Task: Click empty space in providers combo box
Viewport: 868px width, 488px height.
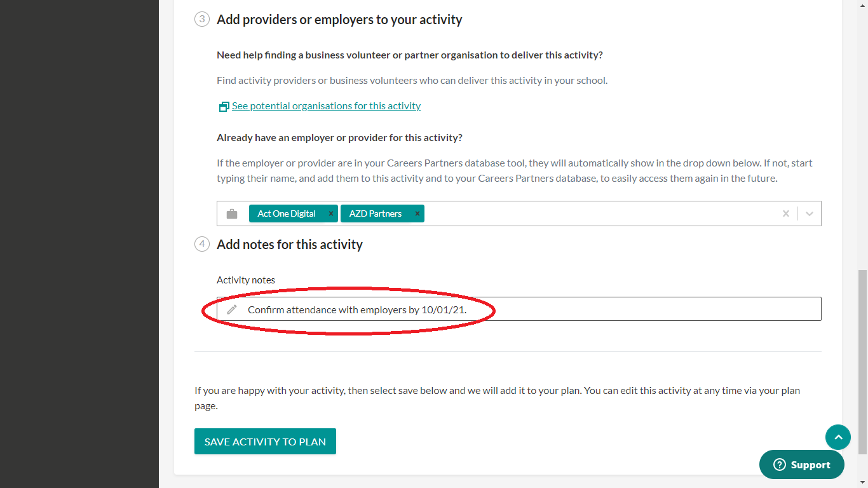Action: click(x=597, y=214)
